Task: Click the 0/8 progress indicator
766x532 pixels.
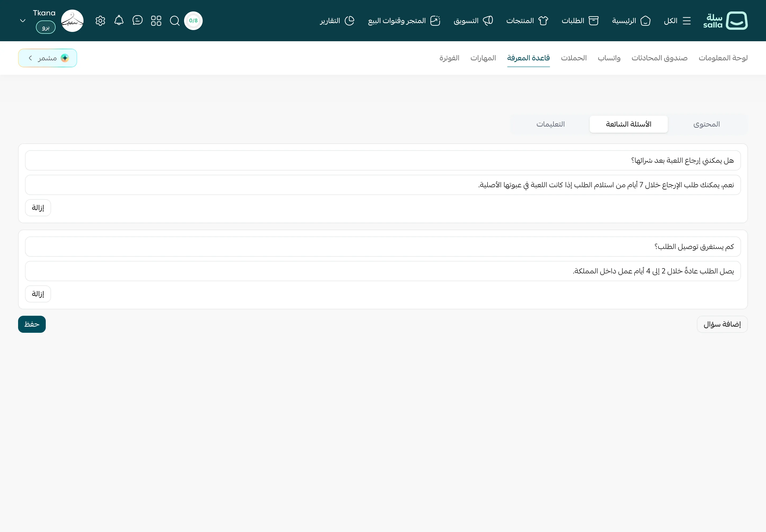Action: 193,21
